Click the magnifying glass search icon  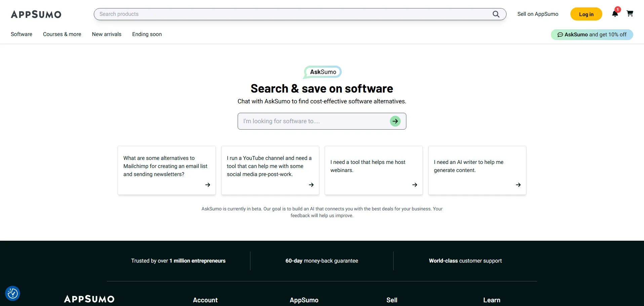coord(496,14)
